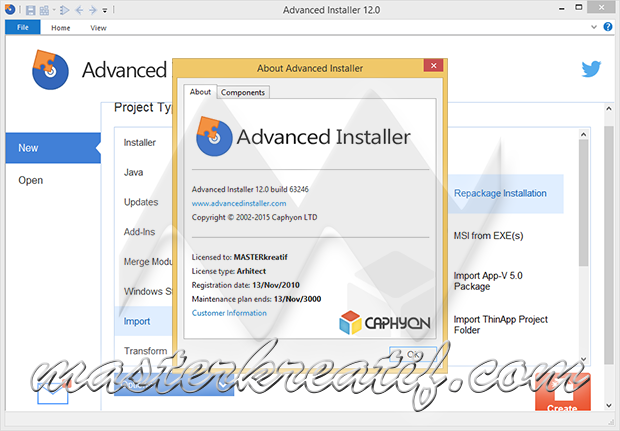The image size is (620, 431).
Task: Choose the Installer project category
Action: (140, 142)
